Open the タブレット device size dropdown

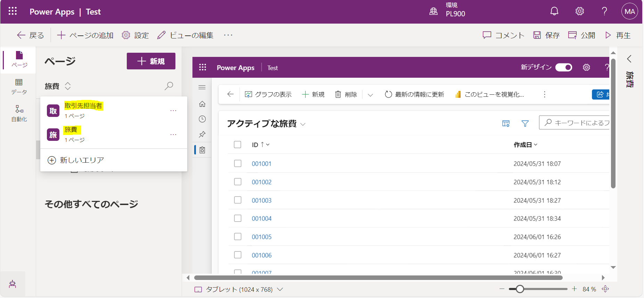pos(239,289)
